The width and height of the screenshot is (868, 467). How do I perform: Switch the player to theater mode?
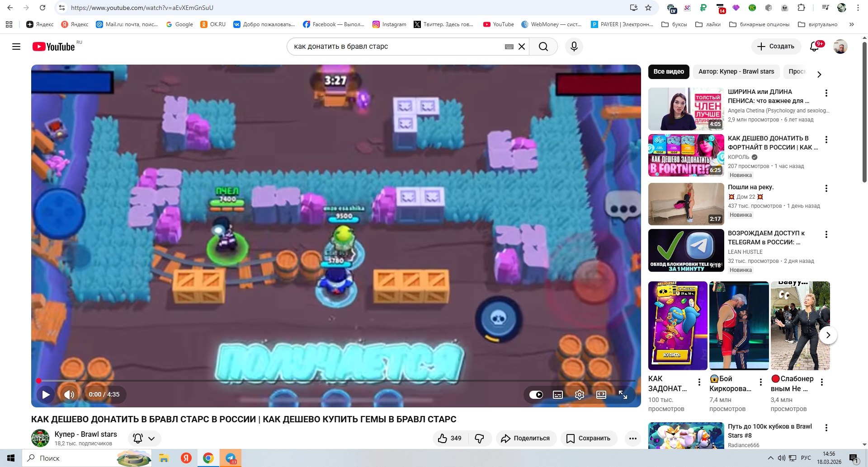point(601,395)
